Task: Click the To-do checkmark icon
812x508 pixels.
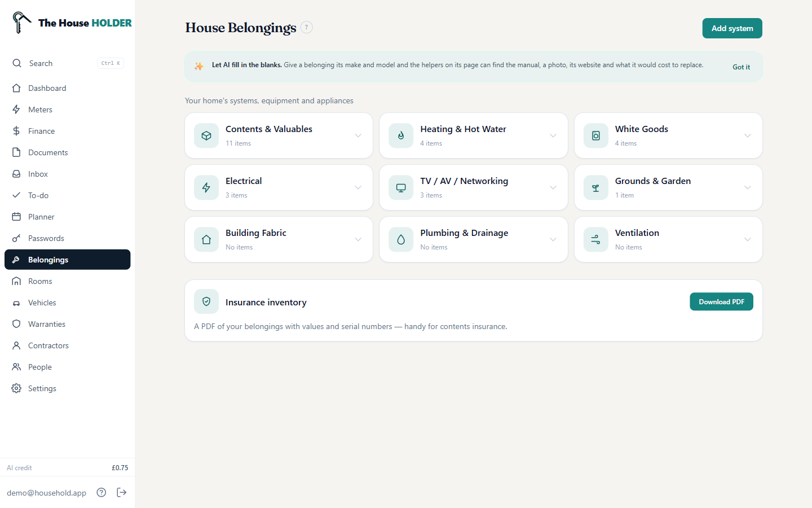Action: (16, 195)
